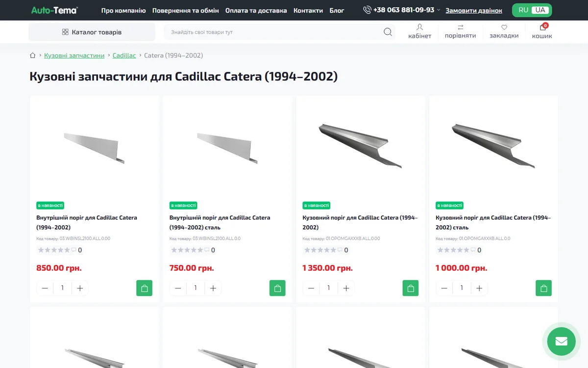Click the search magnifier icon
The height and width of the screenshot is (368, 588).
click(388, 32)
